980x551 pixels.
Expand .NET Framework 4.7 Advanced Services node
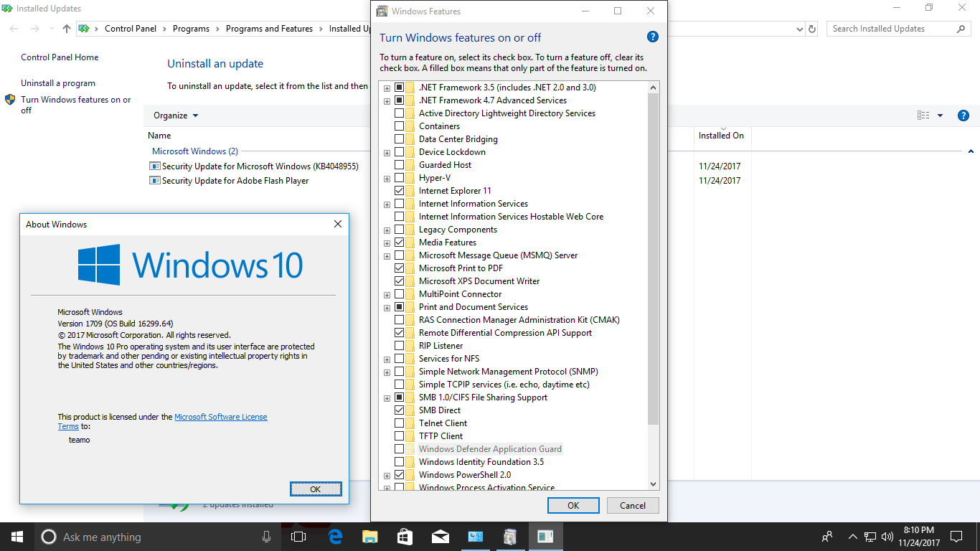pyautogui.click(x=387, y=101)
